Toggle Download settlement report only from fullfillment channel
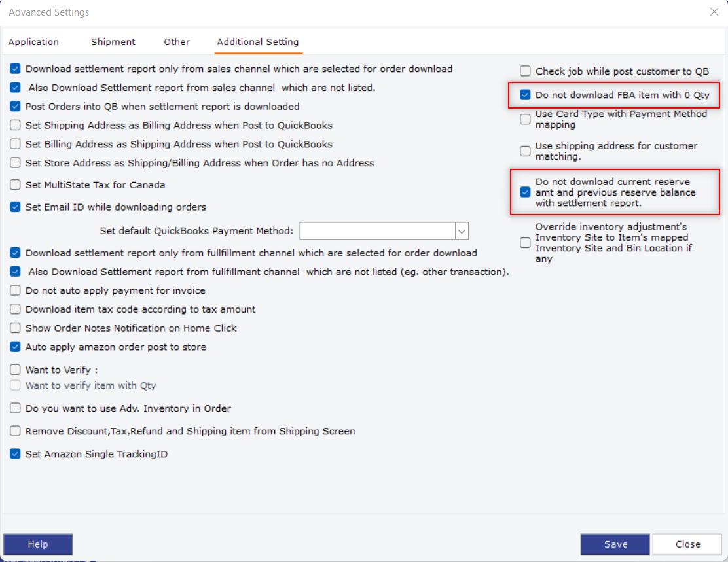The image size is (728, 562). click(x=15, y=253)
